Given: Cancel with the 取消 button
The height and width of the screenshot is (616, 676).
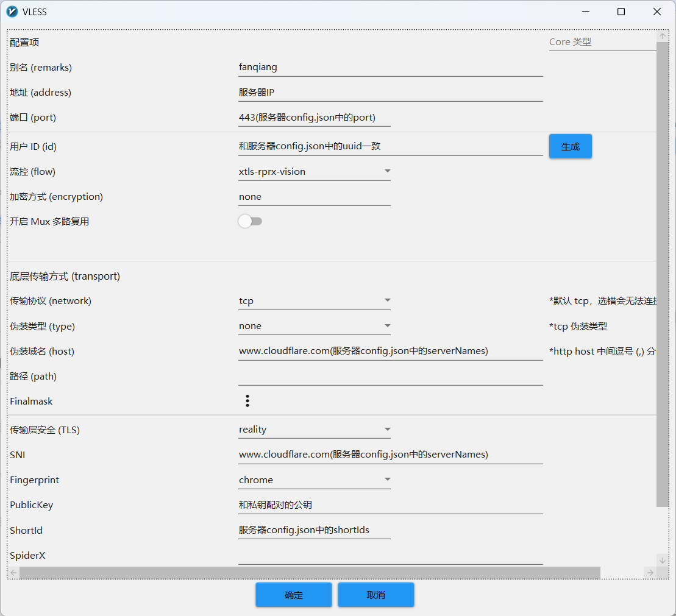Looking at the screenshot, I should [375, 595].
